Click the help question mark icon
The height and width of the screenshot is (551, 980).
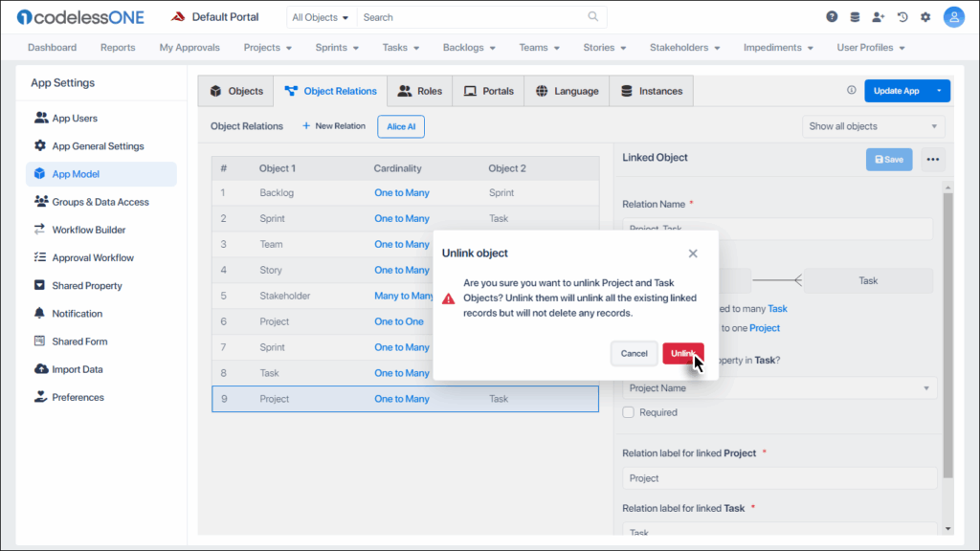832,17
